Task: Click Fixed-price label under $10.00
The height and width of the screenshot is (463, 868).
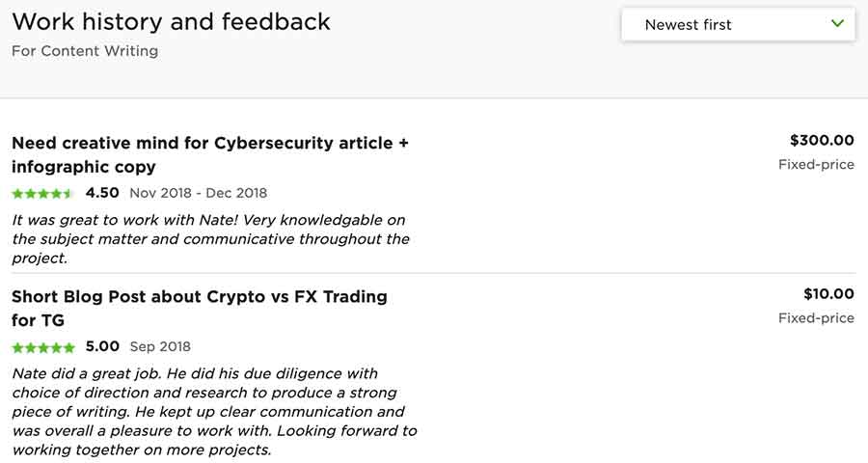Action: (816, 318)
